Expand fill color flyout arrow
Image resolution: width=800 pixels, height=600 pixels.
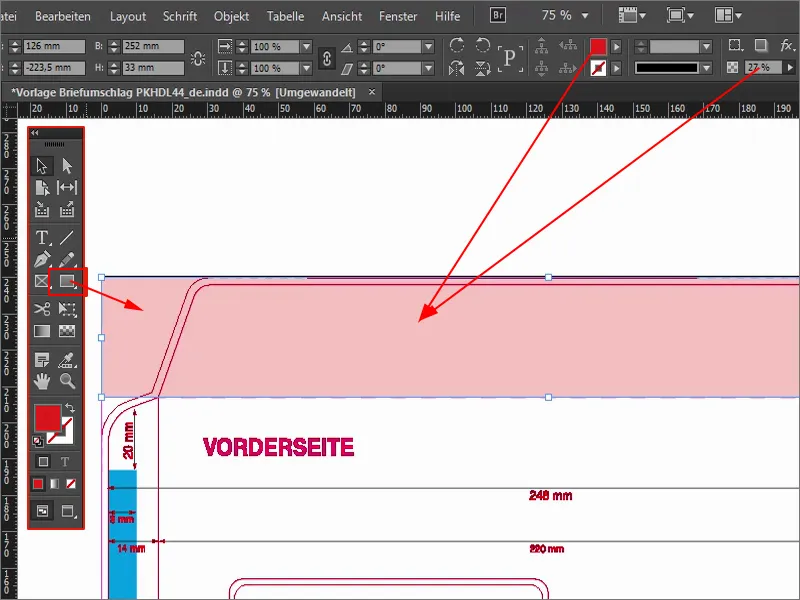pos(616,46)
